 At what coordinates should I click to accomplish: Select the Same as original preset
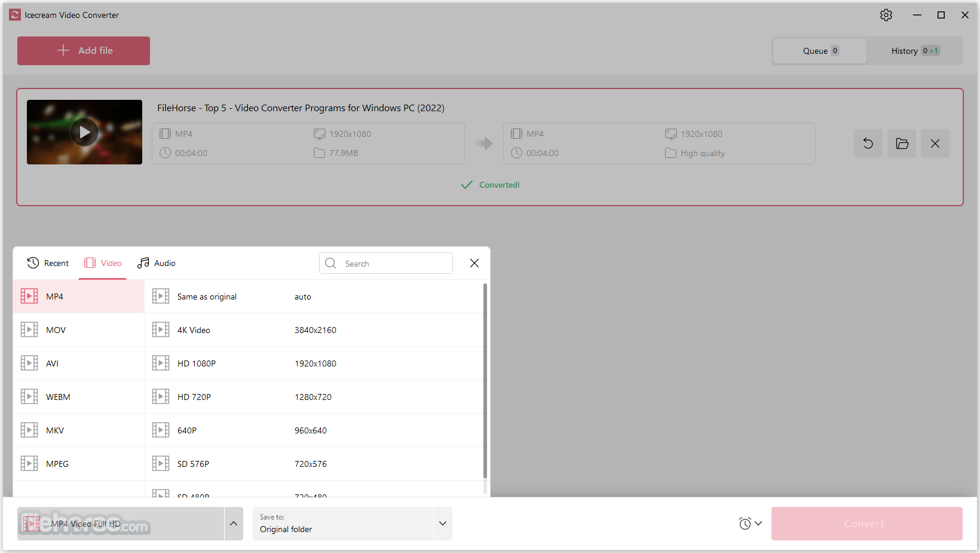tap(314, 297)
